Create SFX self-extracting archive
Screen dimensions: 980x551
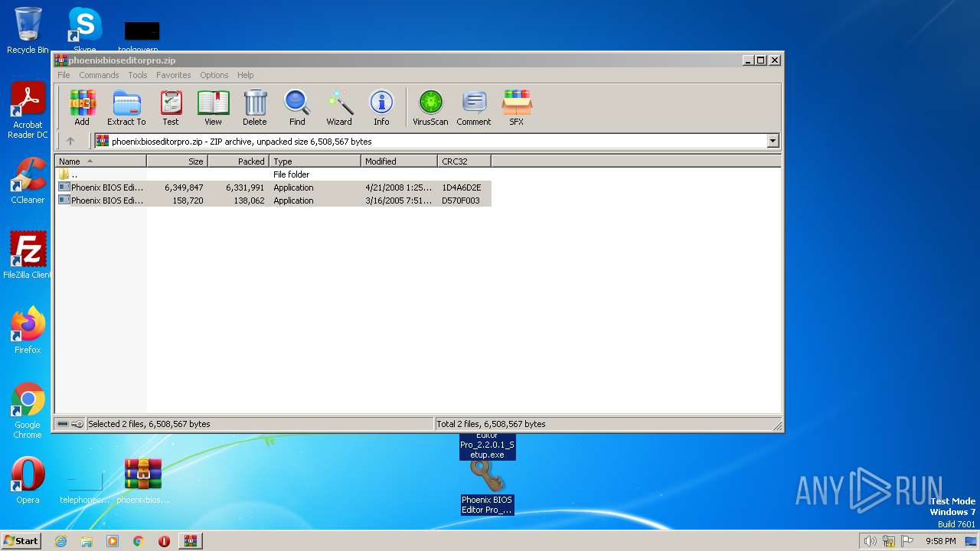point(517,108)
